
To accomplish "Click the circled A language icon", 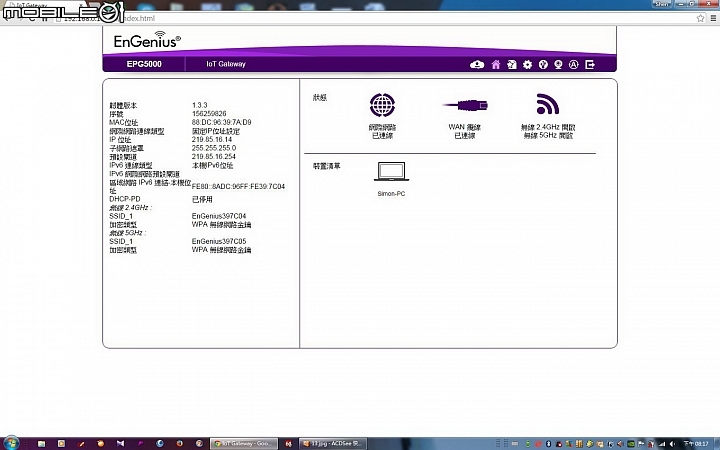I will point(574,65).
